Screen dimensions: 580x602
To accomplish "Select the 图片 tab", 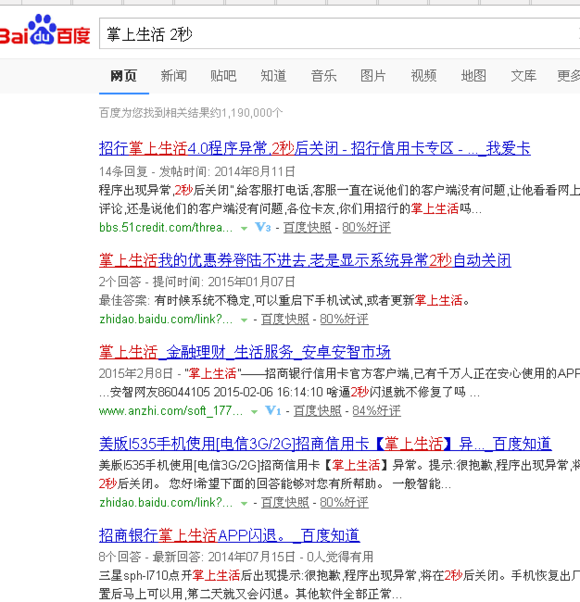I will [373, 76].
